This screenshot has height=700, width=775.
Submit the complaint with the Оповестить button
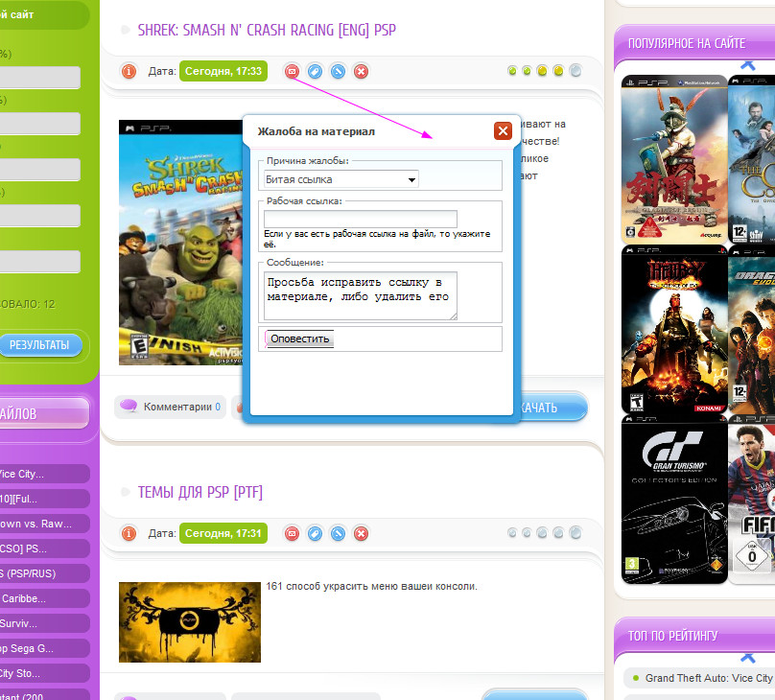pos(299,338)
